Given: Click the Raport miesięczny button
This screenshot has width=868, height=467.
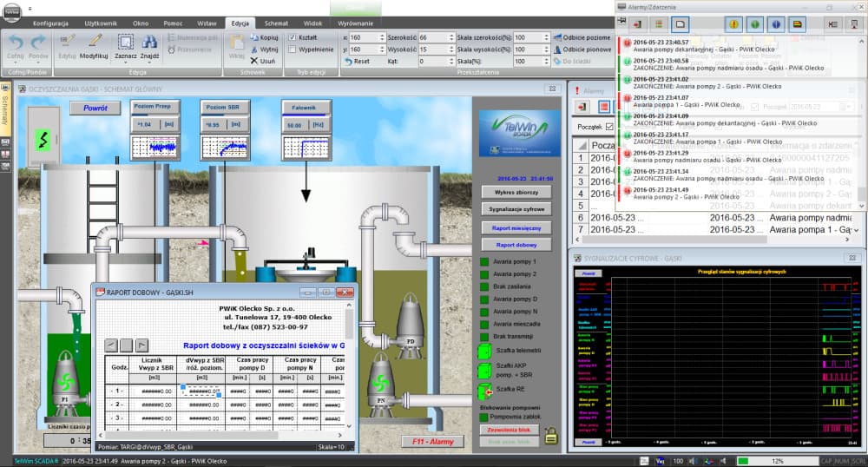Looking at the screenshot, I should (516, 228).
